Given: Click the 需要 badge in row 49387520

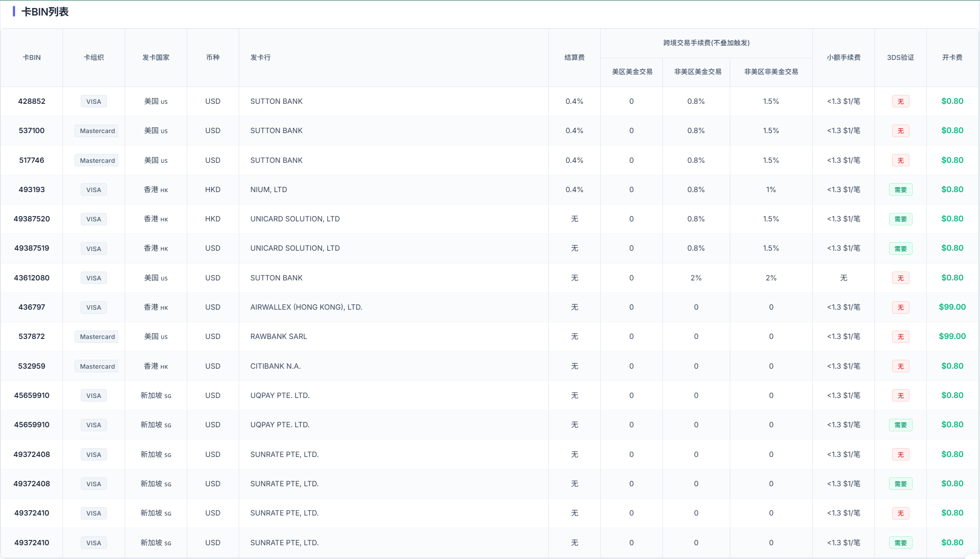Looking at the screenshot, I should [901, 219].
